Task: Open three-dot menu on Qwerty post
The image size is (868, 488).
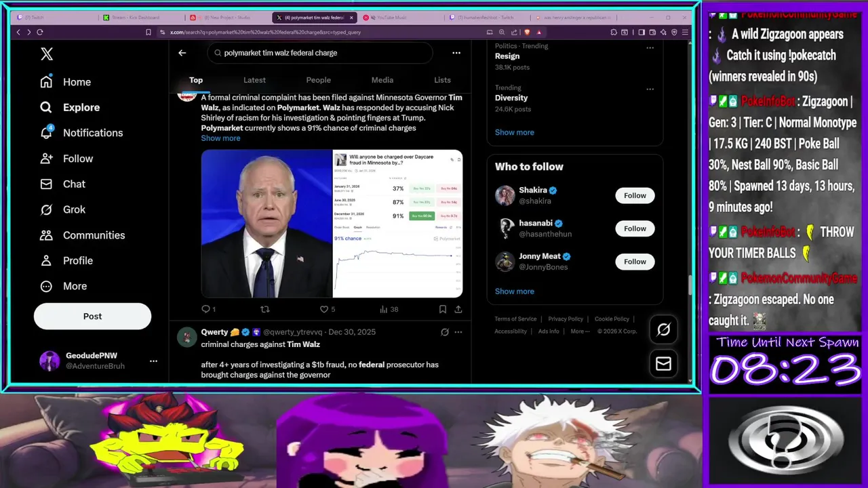Action: tap(458, 332)
